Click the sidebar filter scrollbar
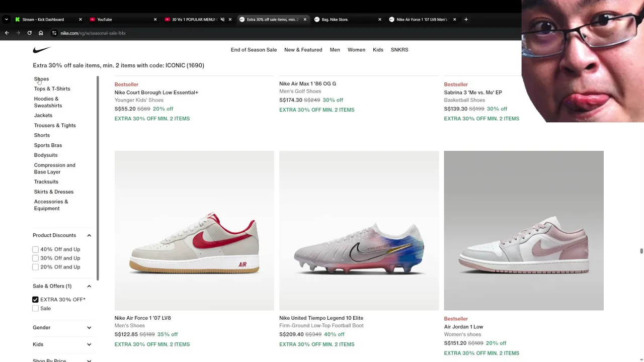Viewport: 644px width, 362px height. pos(98,178)
